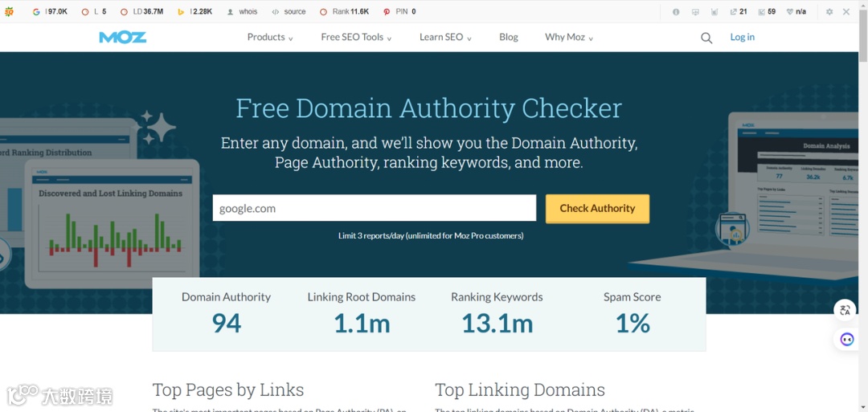
Task: Expand the Products menu
Action: coord(270,37)
